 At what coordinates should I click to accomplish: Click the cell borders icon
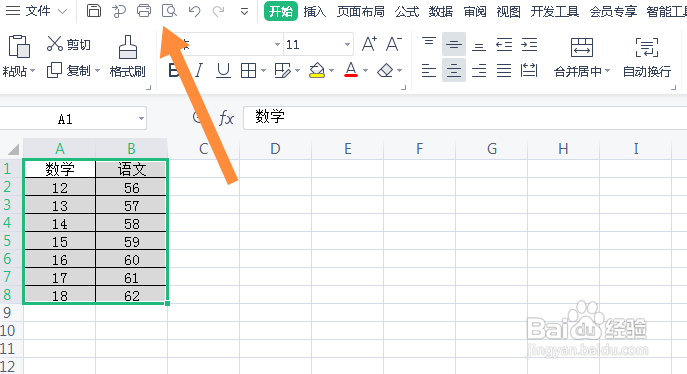(x=248, y=71)
